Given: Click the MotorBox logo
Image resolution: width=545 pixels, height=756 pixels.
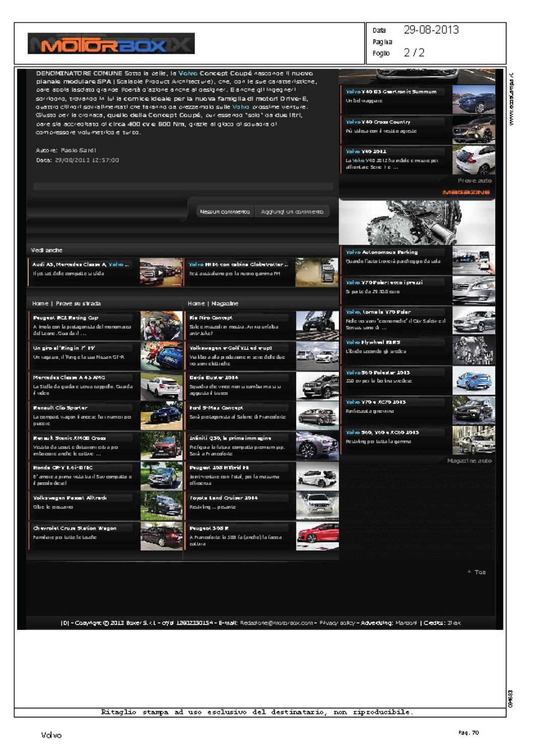Looking at the screenshot, I should coord(111,44).
